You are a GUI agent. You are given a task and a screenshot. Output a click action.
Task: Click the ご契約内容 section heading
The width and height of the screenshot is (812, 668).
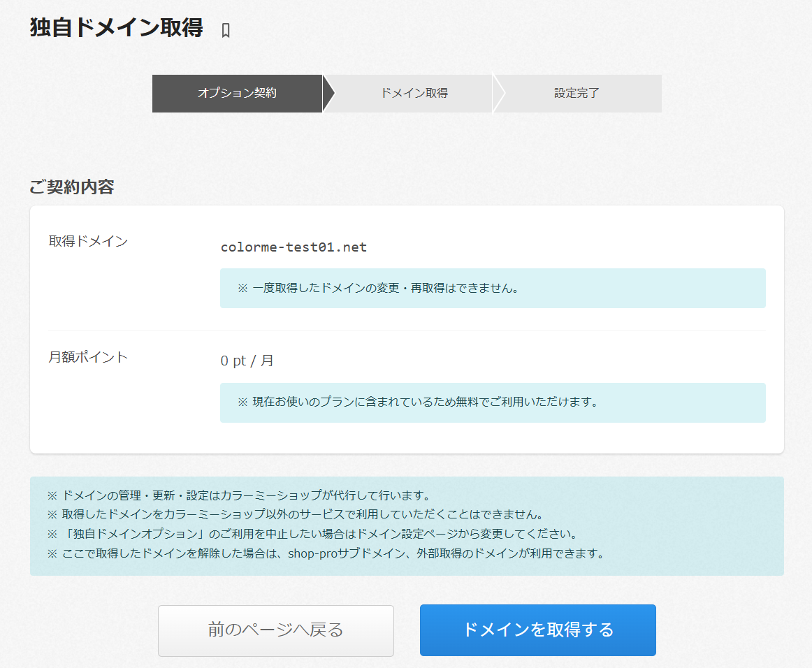pos(72,187)
